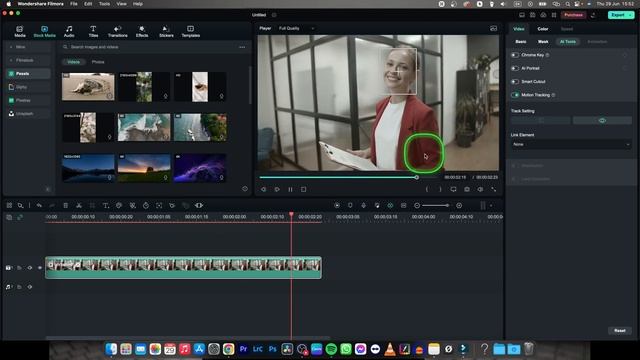This screenshot has width=640, height=360.
Task: Switch to the Video tab in the properties panel
Action: pos(518,29)
